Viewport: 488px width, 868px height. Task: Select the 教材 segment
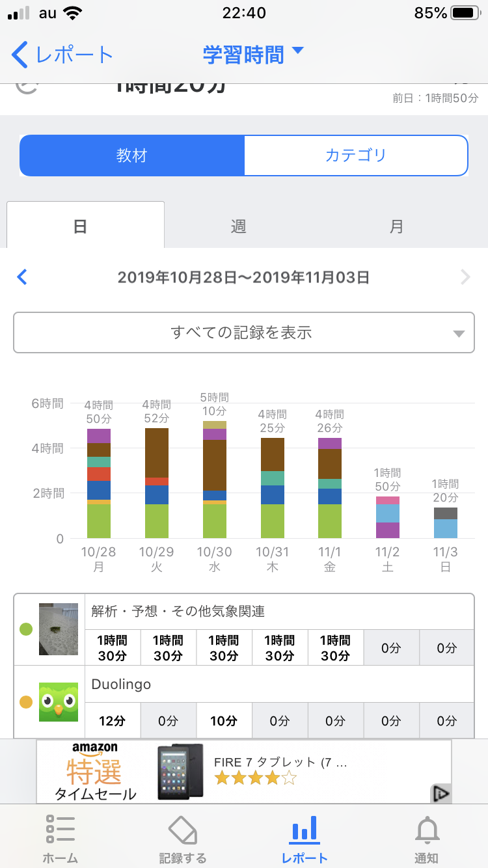[x=132, y=156]
